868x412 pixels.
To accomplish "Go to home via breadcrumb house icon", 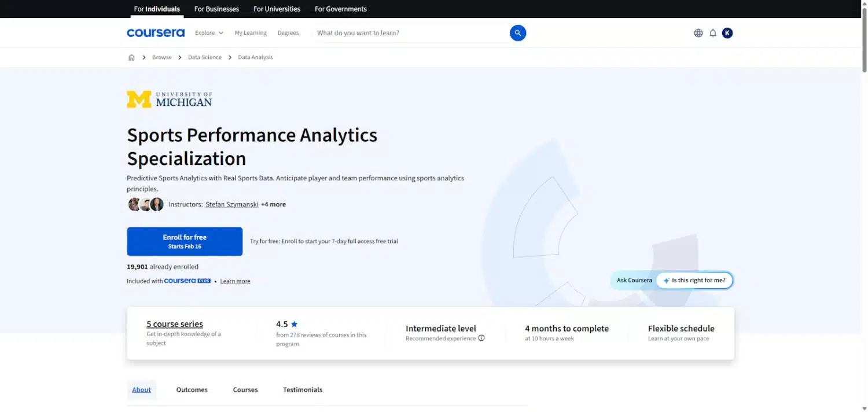I will (131, 57).
